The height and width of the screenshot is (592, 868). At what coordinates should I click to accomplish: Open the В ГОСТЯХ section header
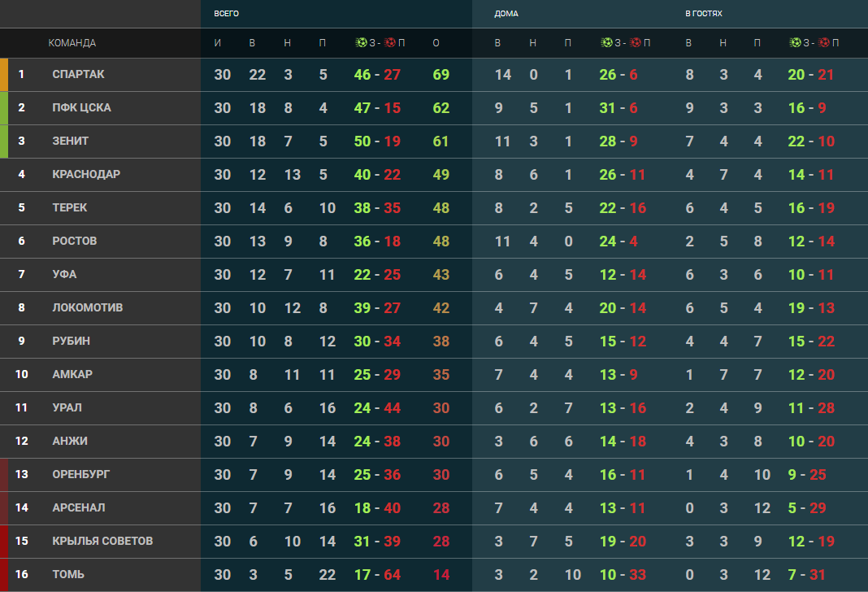703,14
